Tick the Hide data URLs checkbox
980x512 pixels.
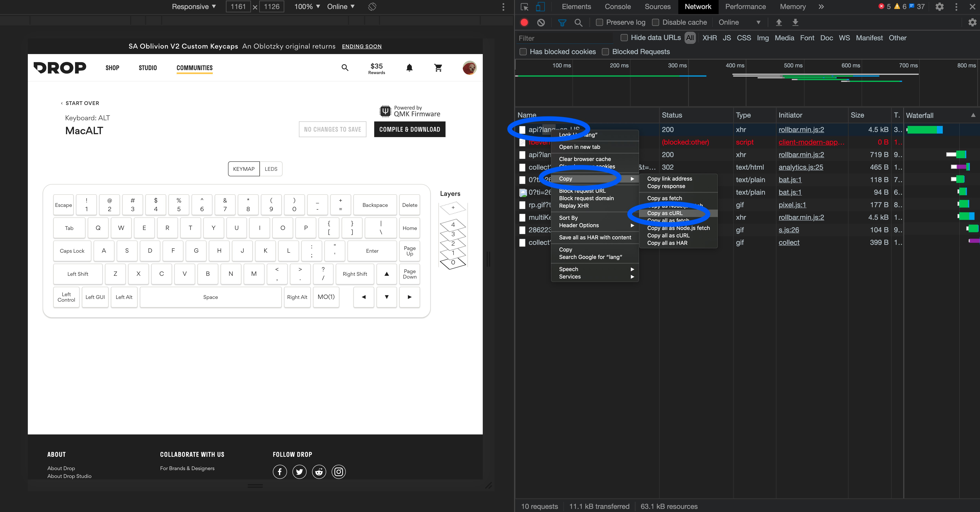(x=624, y=38)
